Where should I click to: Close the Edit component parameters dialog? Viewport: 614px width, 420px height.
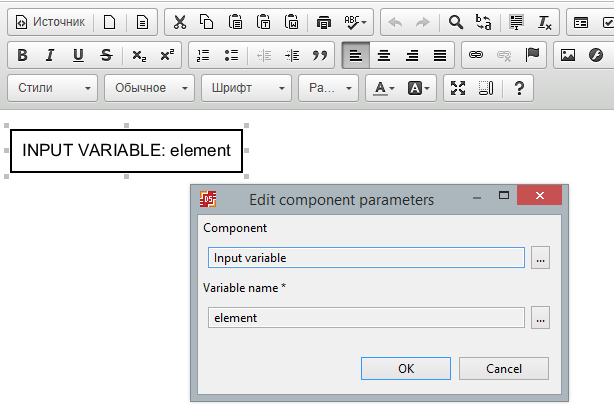click(x=540, y=195)
